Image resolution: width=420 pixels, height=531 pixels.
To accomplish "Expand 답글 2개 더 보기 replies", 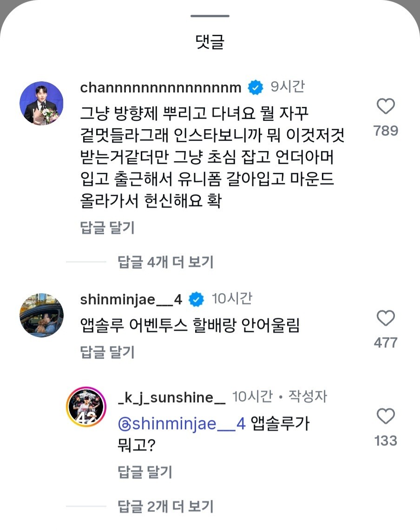I will (x=166, y=505).
